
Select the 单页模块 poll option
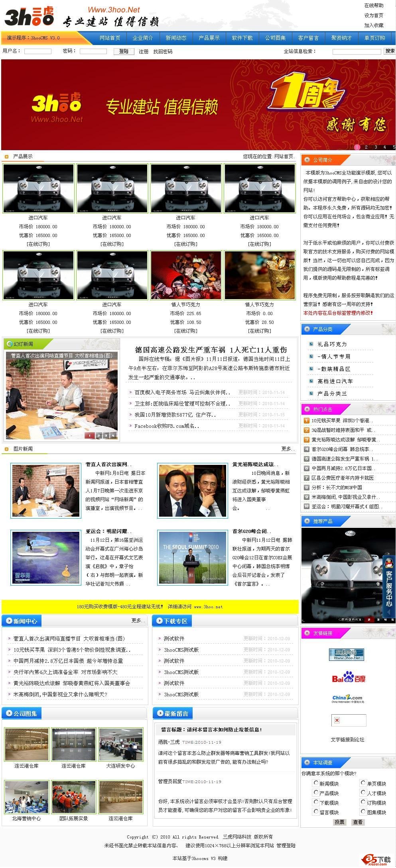[363, 783]
